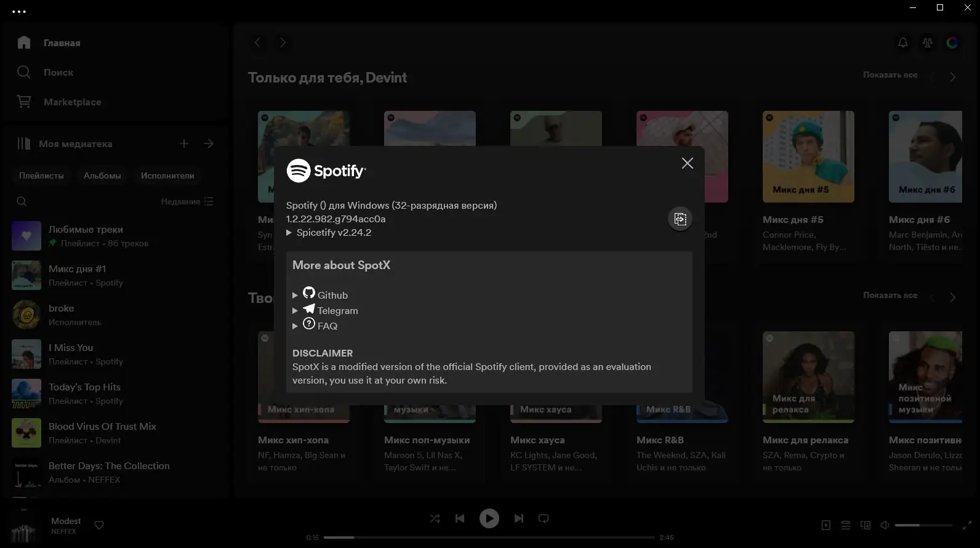The width and height of the screenshot is (980, 548).
Task: Copy version info in about dialog
Action: click(x=680, y=219)
